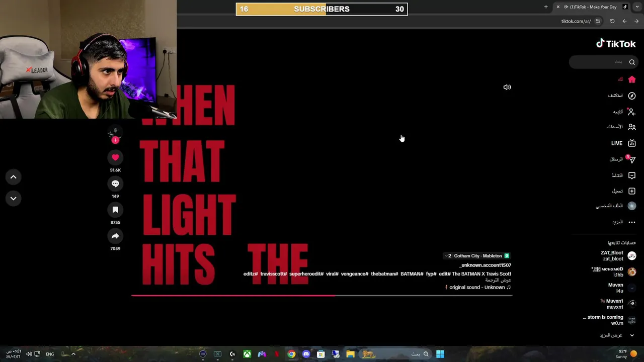The width and height of the screenshot is (644, 362).
Task: Click the #superheroedit hashtag
Action: [306, 274]
